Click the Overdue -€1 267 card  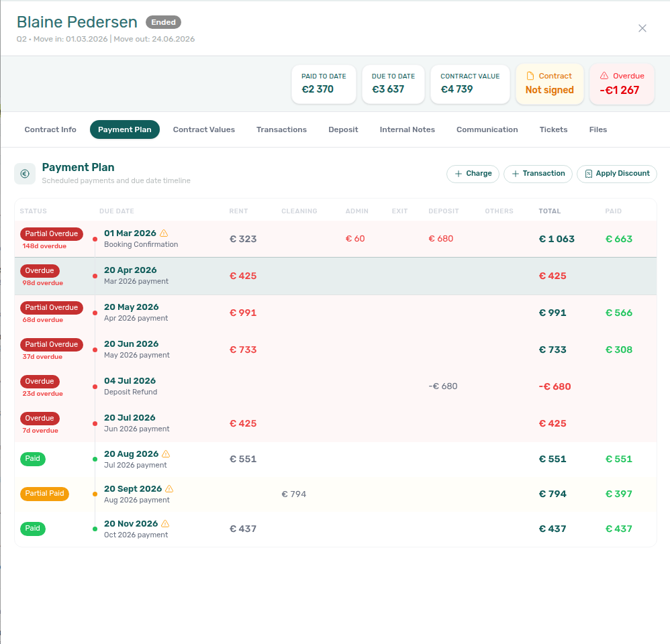(622, 84)
